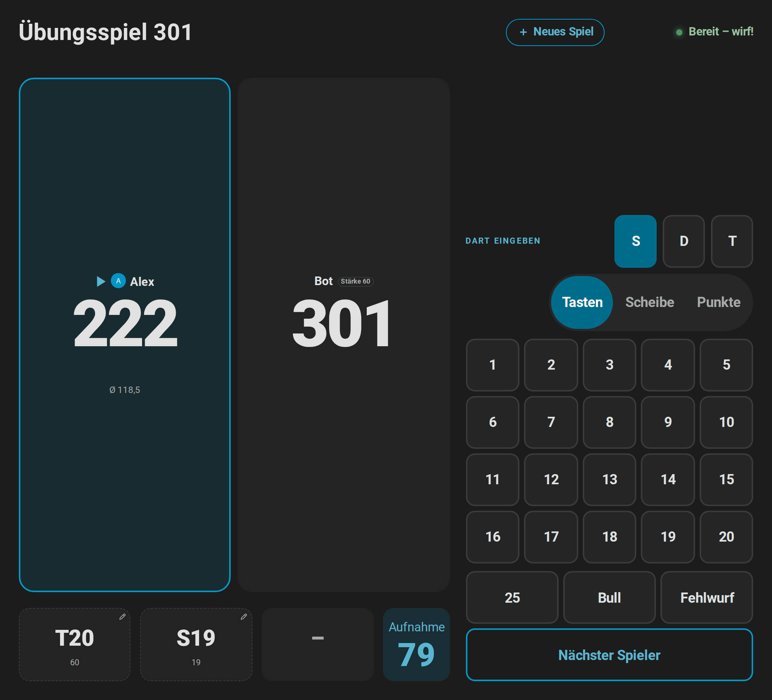
Task: Select the Triple (T) multiplier
Action: (x=732, y=241)
